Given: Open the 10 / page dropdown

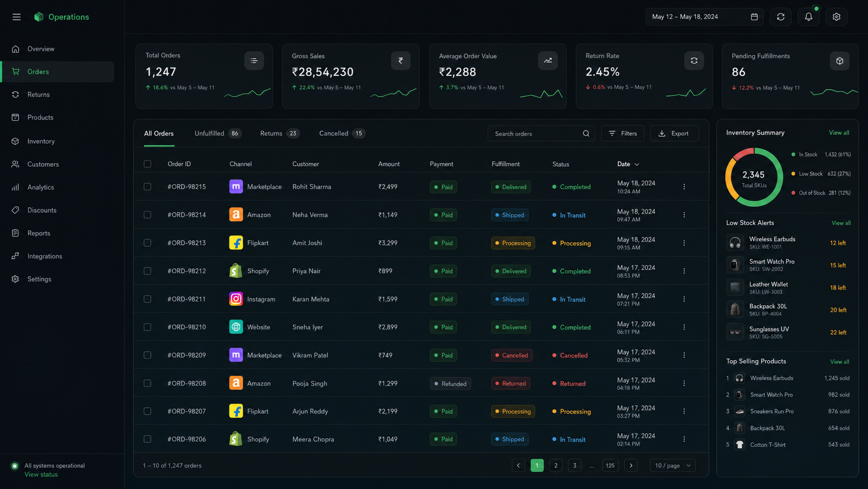Looking at the screenshot, I should click(672, 466).
